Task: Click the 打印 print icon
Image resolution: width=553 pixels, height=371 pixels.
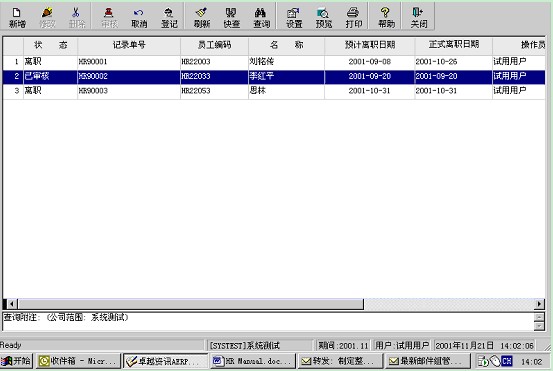Action: (x=354, y=17)
